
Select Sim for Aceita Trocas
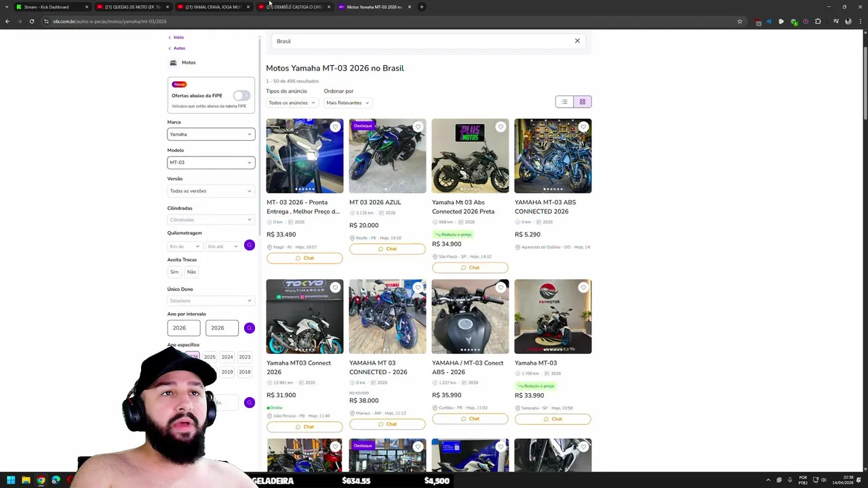tap(174, 272)
